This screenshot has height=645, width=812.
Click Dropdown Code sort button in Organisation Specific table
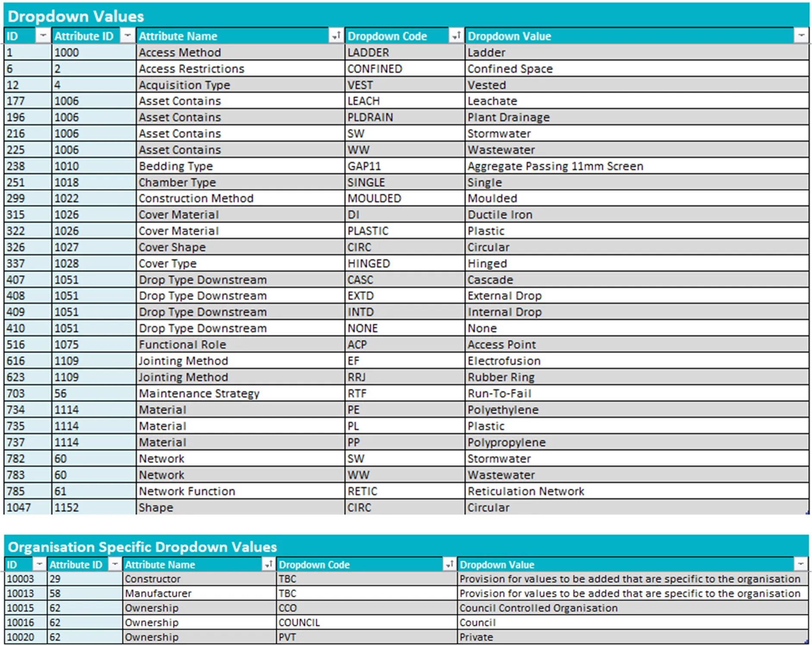[x=449, y=564]
